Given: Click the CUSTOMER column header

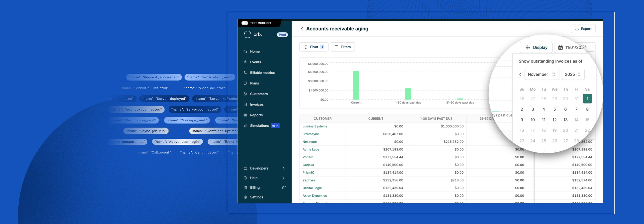Looking at the screenshot, I should 322,119.
